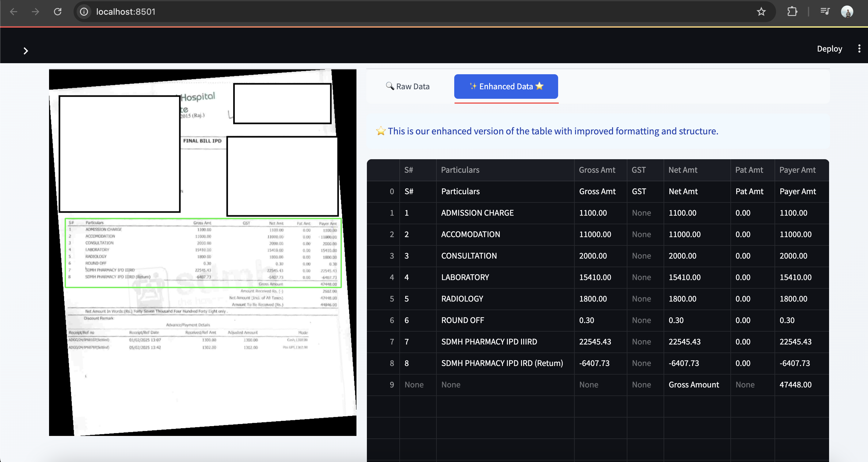Select the ADMISSION CHARGE cell

pyautogui.click(x=477, y=213)
